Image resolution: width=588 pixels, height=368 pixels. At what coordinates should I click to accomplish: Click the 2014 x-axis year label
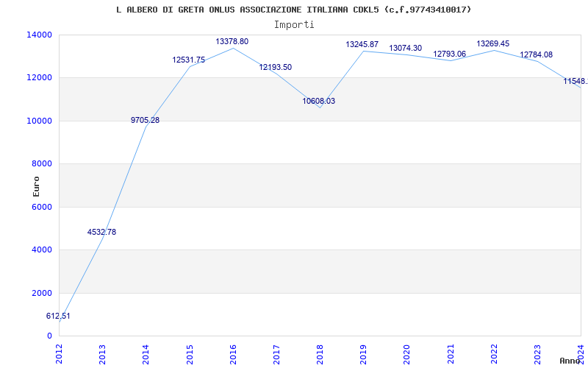(146, 354)
